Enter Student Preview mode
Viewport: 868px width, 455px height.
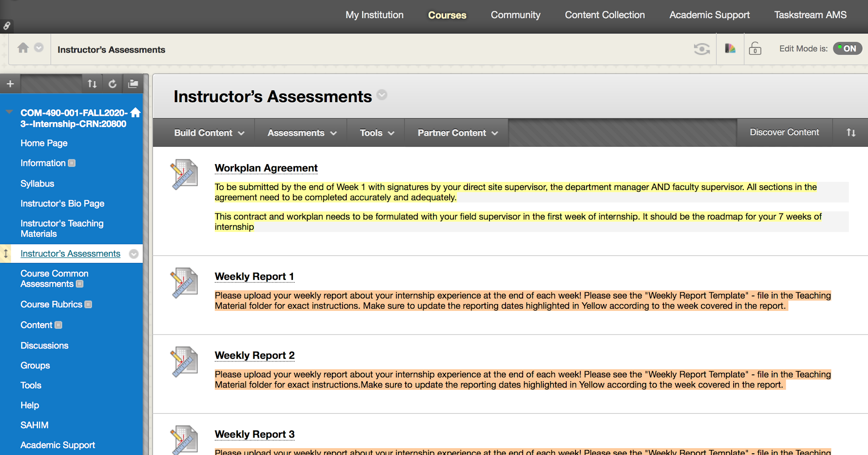(x=701, y=49)
